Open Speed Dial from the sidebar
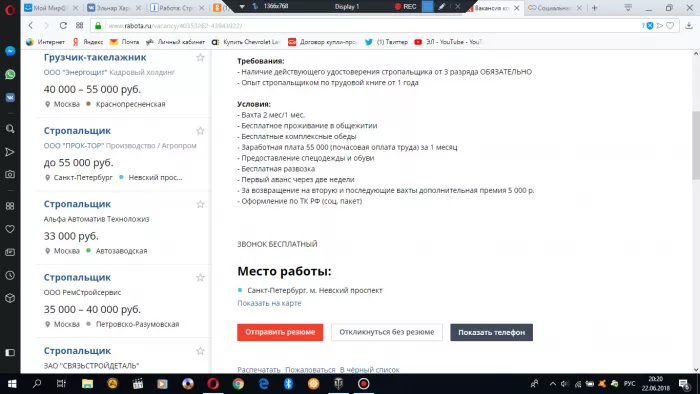700x394 pixels. 10,206
